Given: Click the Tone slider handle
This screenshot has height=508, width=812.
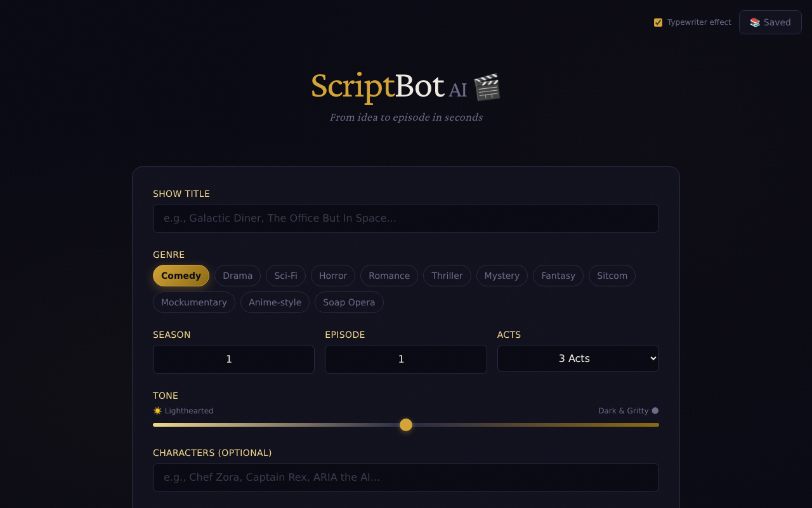Looking at the screenshot, I should (x=406, y=424).
